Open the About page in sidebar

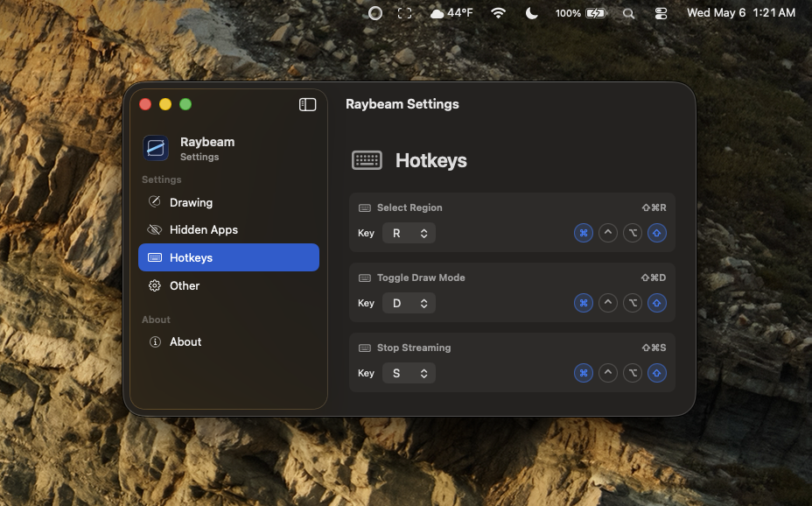(x=229, y=341)
